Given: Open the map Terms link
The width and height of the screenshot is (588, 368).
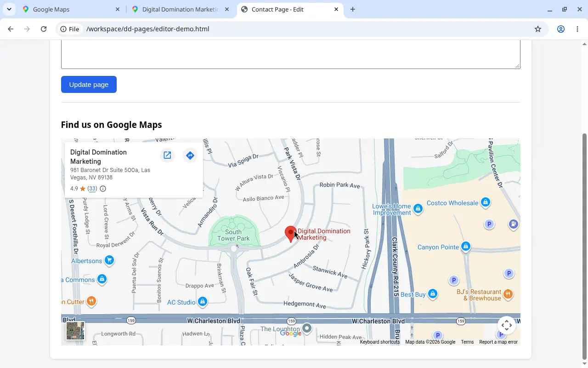Looking at the screenshot, I should [x=467, y=342].
